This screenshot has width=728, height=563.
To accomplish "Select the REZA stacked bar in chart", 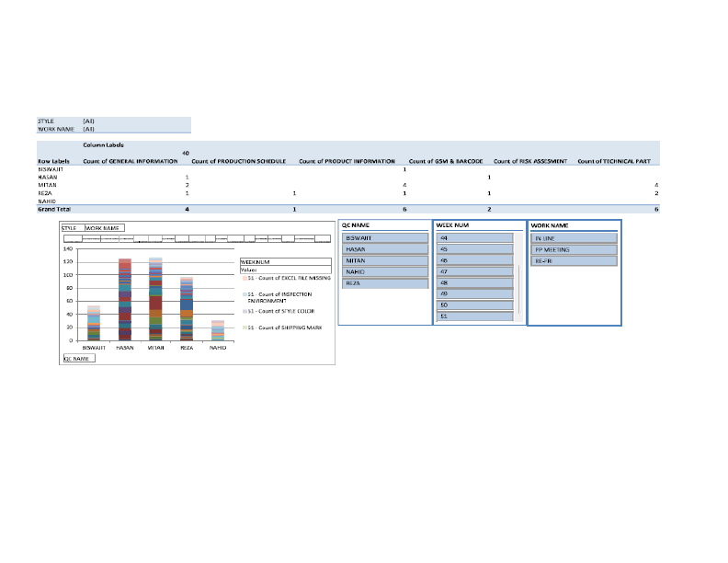I will click(187, 309).
